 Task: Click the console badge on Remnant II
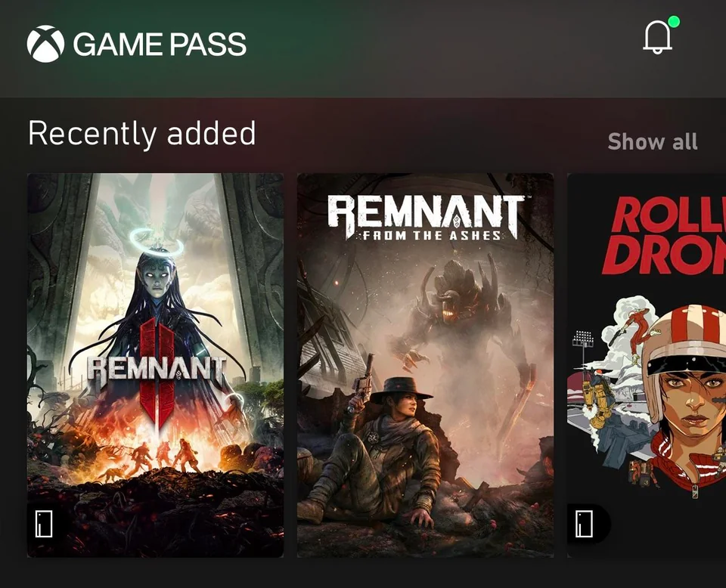(45, 525)
